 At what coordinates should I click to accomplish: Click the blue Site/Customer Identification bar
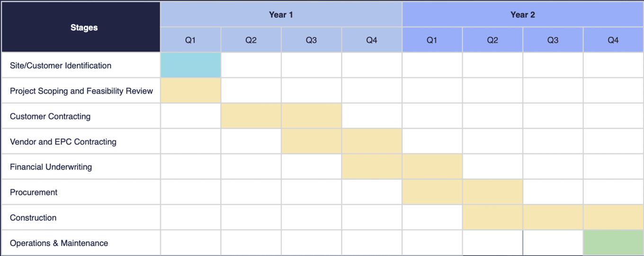click(190, 65)
